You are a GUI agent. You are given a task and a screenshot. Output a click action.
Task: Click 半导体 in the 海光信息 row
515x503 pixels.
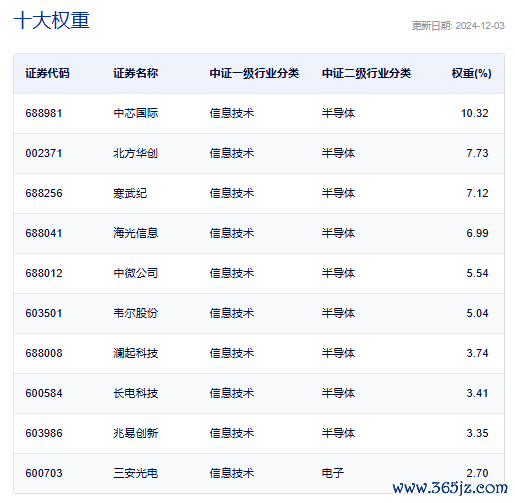tap(338, 233)
